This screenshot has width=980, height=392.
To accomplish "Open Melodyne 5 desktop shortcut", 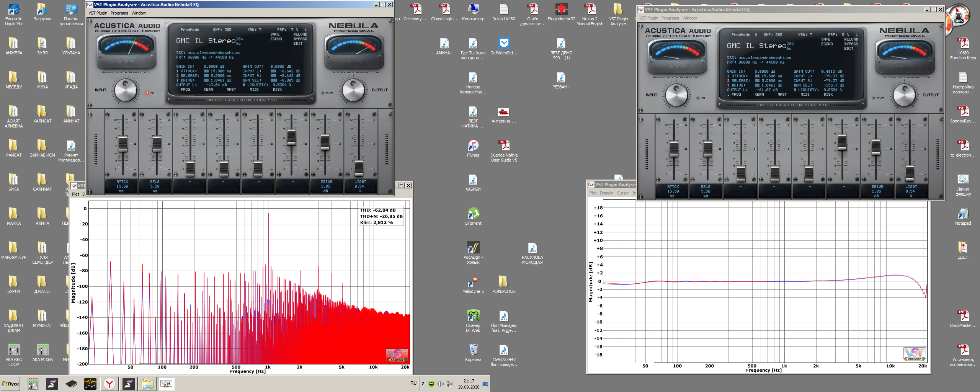I will tap(473, 284).
